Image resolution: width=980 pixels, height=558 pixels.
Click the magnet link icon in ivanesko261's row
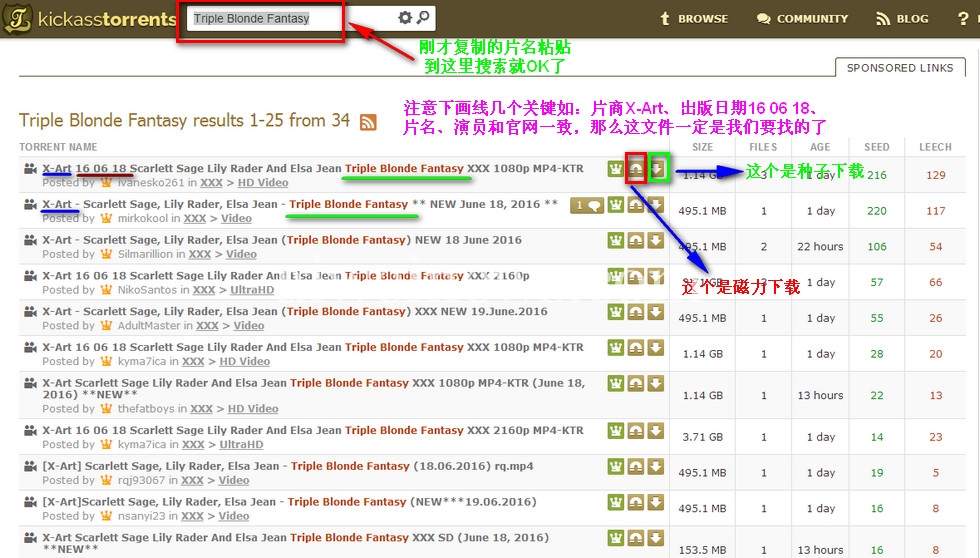coord(636,169)
